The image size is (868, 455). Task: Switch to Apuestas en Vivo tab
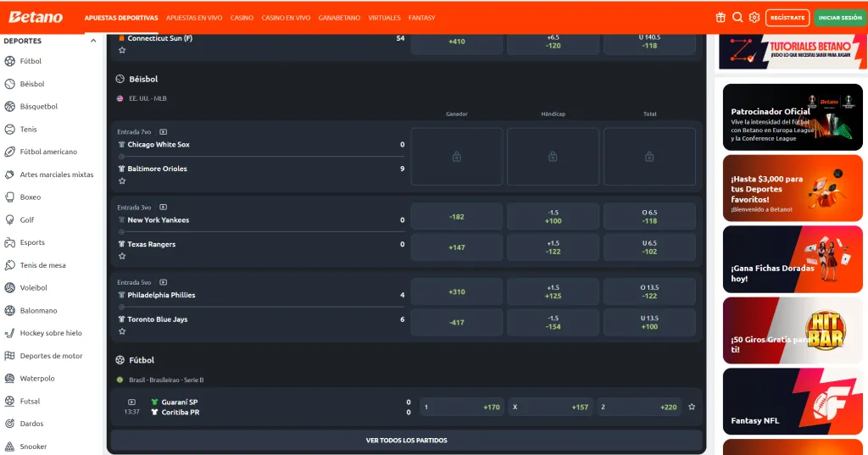194,18
